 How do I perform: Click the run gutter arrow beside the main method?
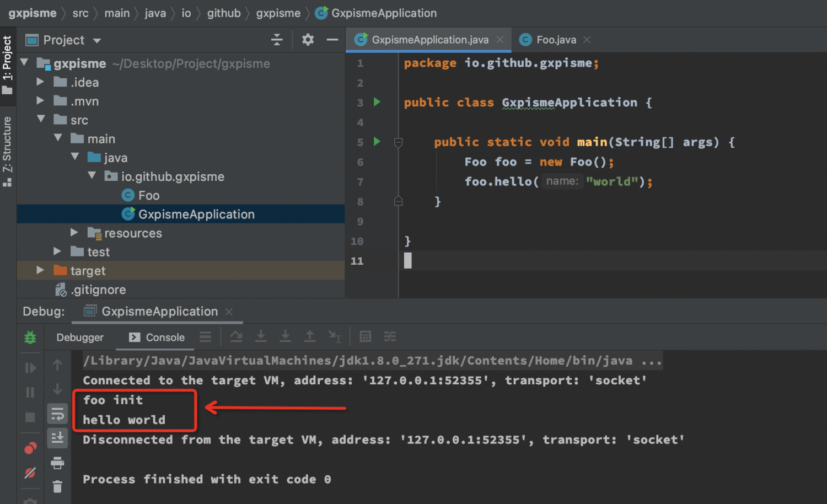377,142
